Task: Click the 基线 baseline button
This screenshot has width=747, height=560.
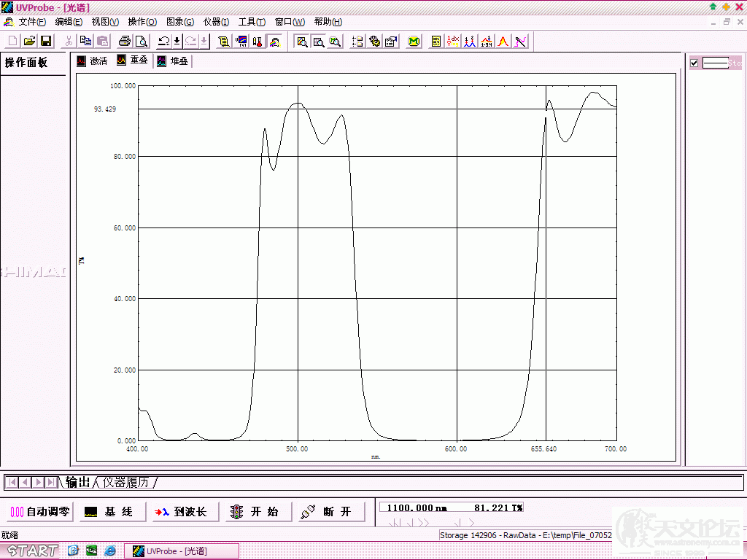Action: [x=112, y=512]
